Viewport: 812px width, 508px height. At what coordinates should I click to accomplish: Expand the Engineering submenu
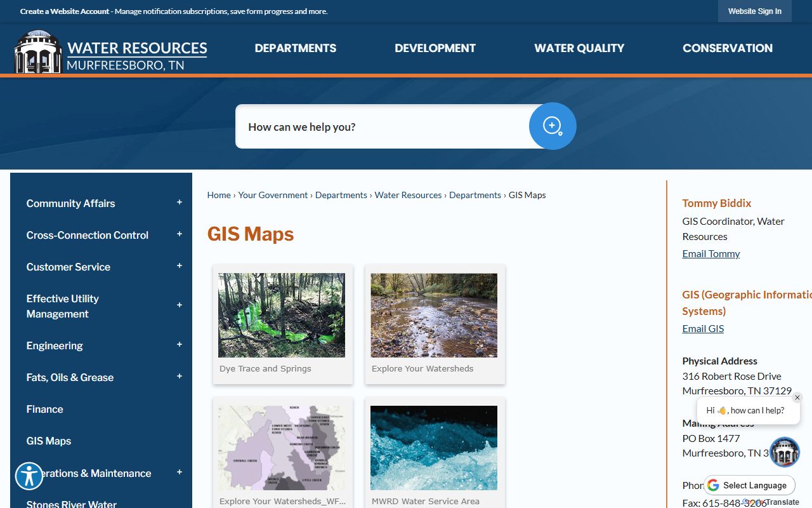point(180,345)
